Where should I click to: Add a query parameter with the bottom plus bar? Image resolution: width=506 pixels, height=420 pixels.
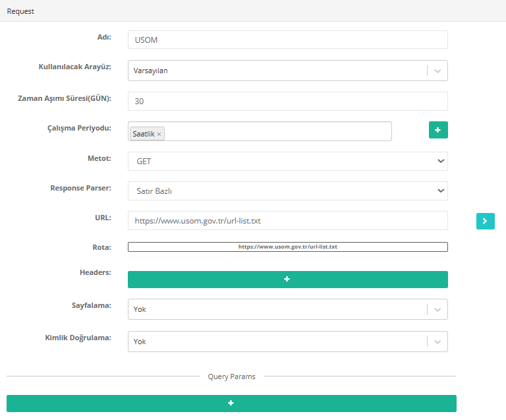[231, 403]
